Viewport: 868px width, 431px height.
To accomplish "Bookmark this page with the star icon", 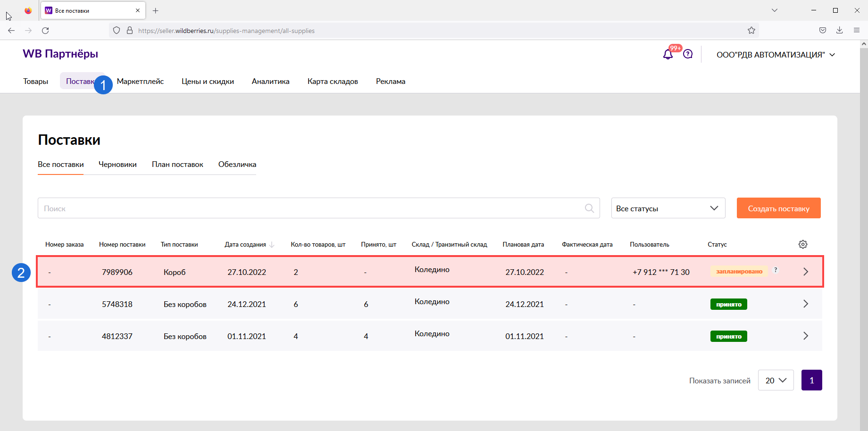I will [751, 31].
